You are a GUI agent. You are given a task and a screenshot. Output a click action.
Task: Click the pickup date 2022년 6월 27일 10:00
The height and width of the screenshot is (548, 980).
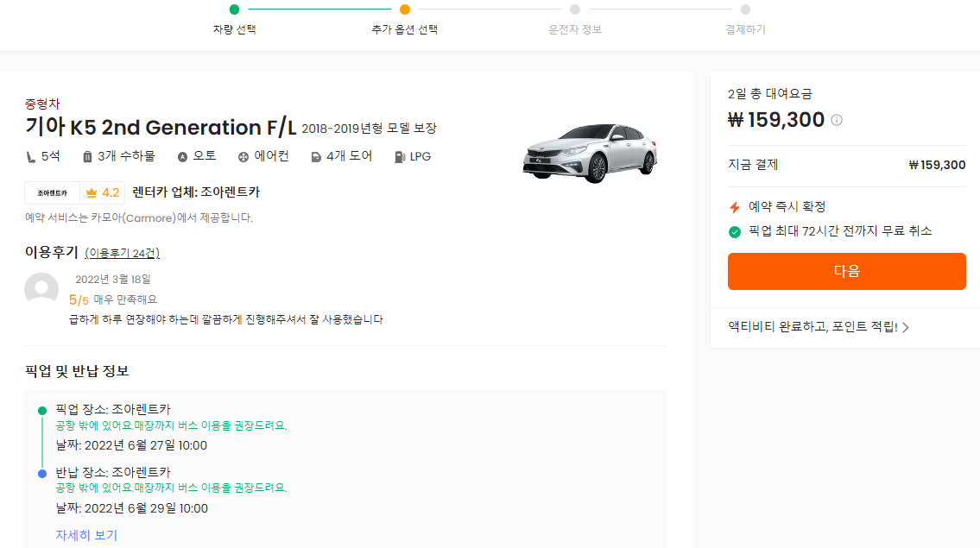pos(131,445)
